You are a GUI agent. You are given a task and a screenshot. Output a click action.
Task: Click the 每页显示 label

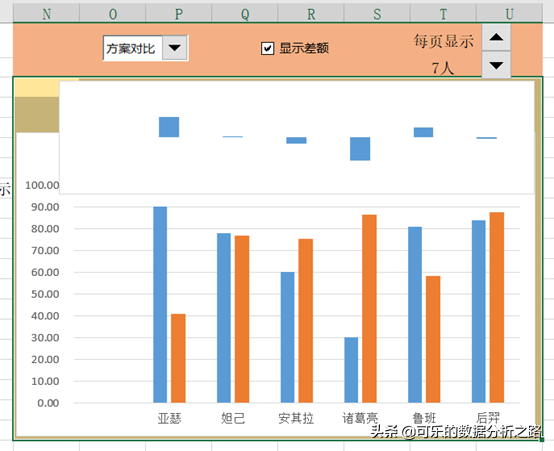pos(444,41)
